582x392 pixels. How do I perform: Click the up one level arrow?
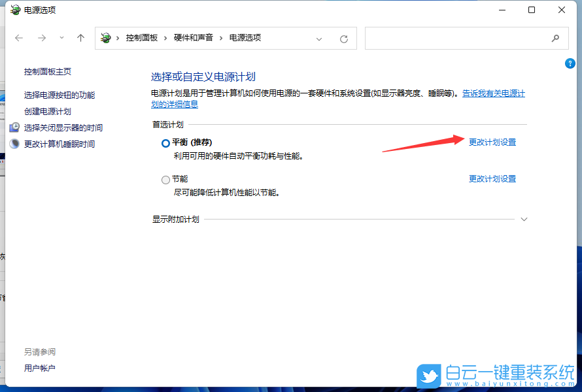[80, 38]
